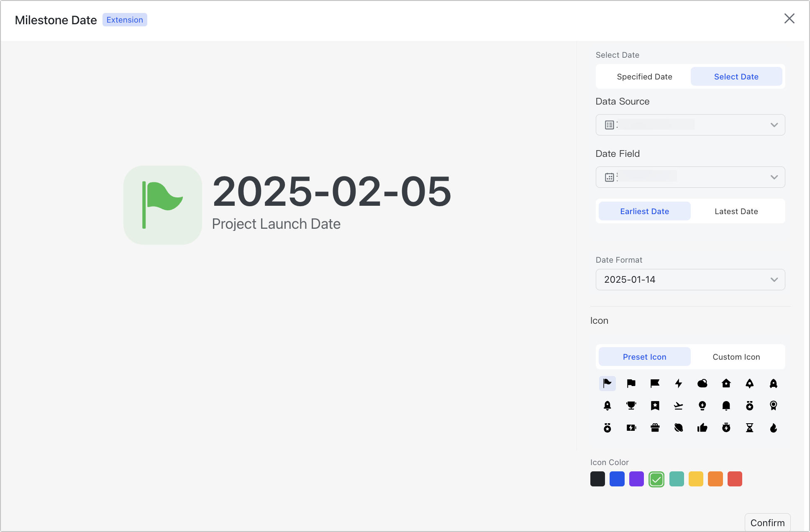Click the Extension badge next to Milestone Date
This screenshot has width=810, height=532.
[x=124, y=20]
